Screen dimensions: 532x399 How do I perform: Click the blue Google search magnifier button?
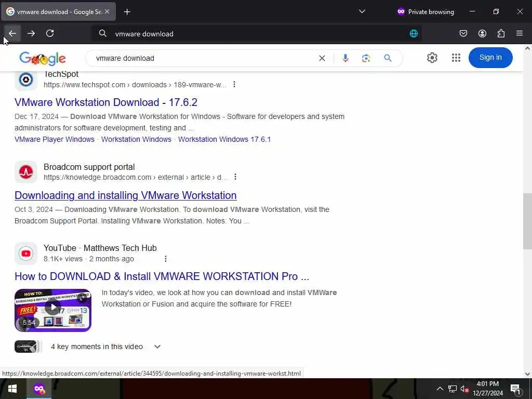(x=388, y=58)
